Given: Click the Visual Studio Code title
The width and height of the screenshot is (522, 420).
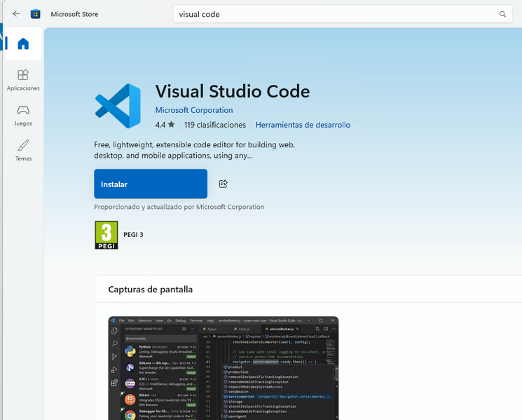Looking at the screenshot, I should point(233,91).
